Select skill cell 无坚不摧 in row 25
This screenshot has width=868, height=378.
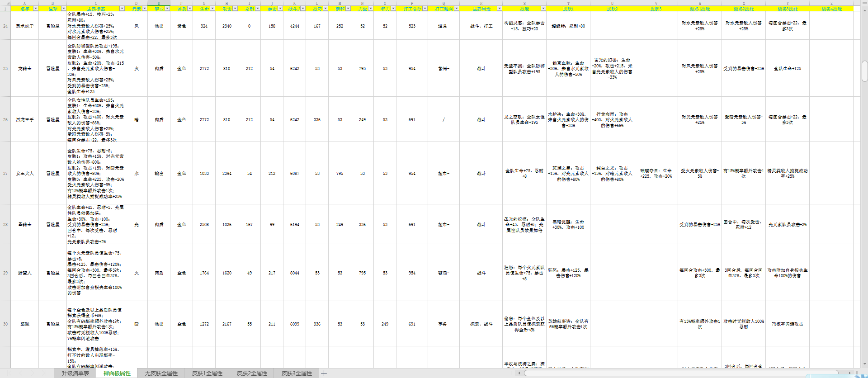[524, 69]
